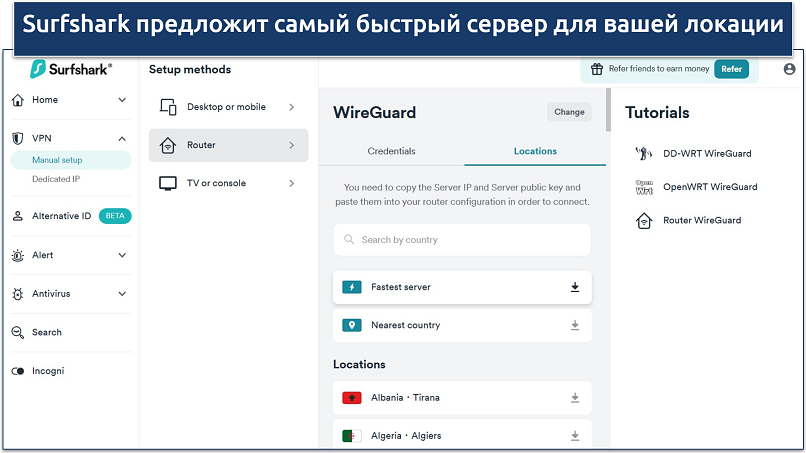This screenshot has width=806, height=453.
Task: Click the Fastest server lightning icon
Action: tap(352, 287)
